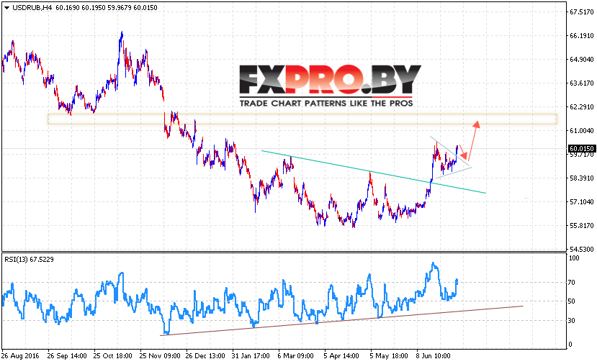Screen dimensions: 597x364
Task: Click the RSI(13) 67.5229 indicator label
Action: click(29, 260)
